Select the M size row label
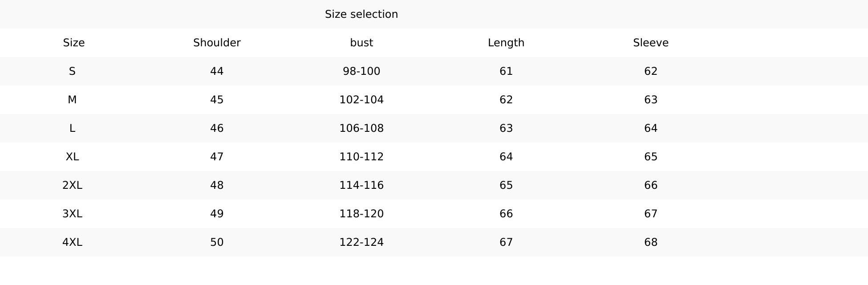 (x=72, y=100)
